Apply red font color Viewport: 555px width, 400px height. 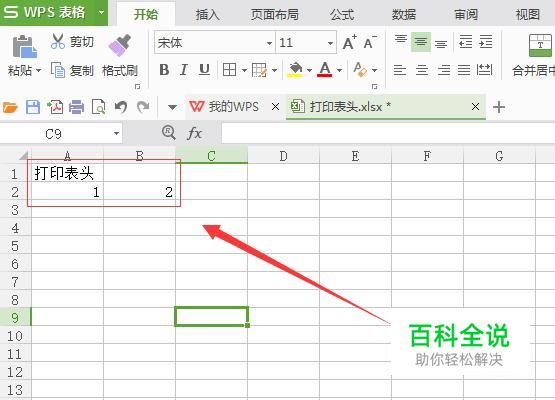(x=325, y=70)
